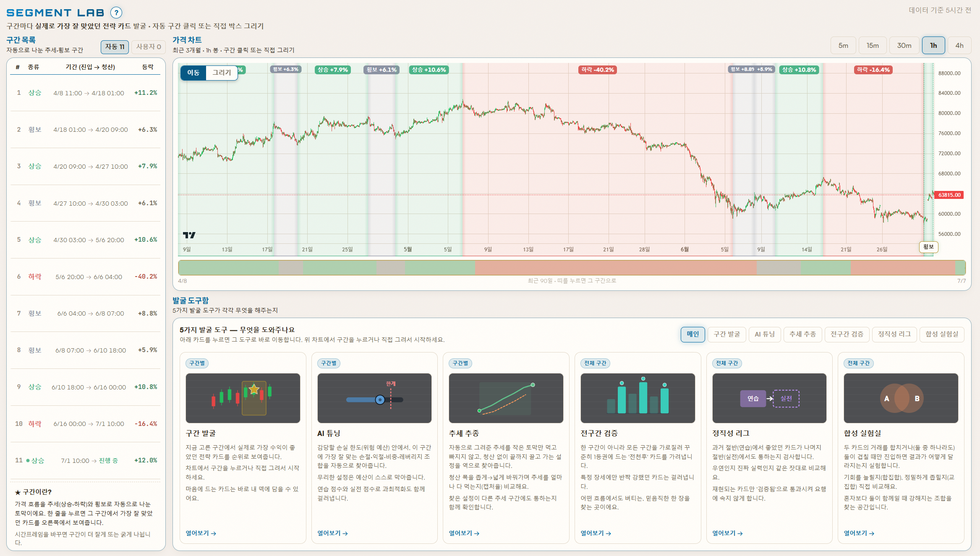Image resolution: width=980 pixels, height=556 pixels.
Task: Click the last red band in overview strip
Action: 903,268
